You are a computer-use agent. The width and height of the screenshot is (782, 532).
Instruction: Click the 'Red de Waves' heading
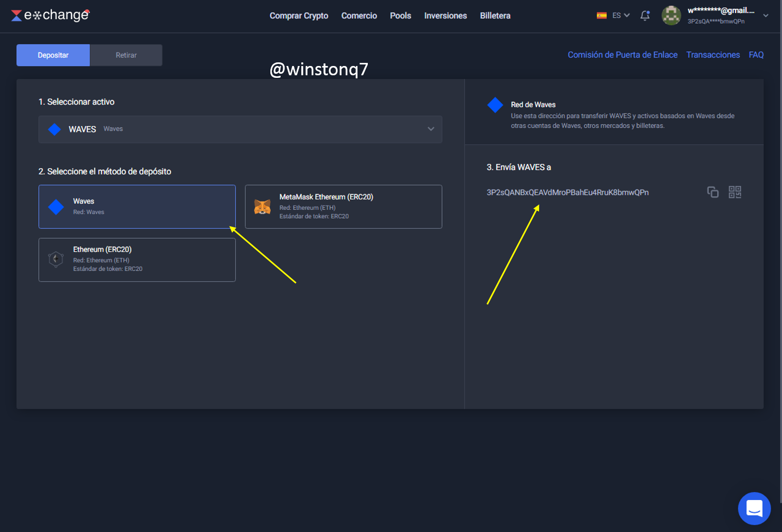point(533,105)
